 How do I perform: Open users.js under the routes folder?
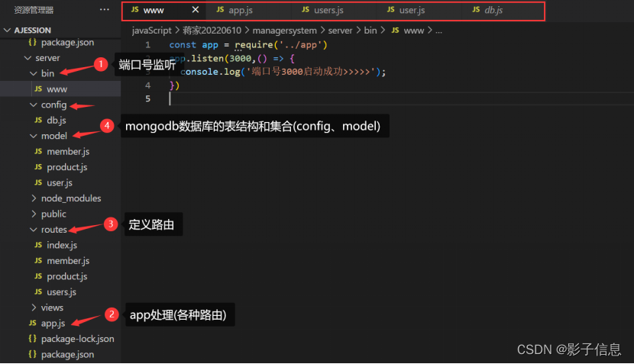pos(60,292)
